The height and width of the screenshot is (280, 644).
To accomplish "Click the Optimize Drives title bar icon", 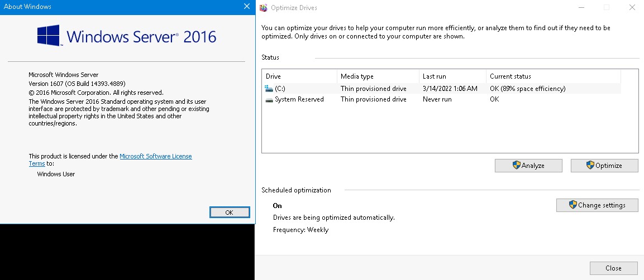I will click(263, 8).
